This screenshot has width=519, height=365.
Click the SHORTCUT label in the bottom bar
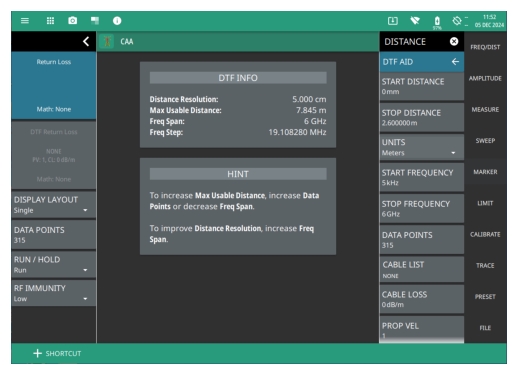tap(63, 353)
